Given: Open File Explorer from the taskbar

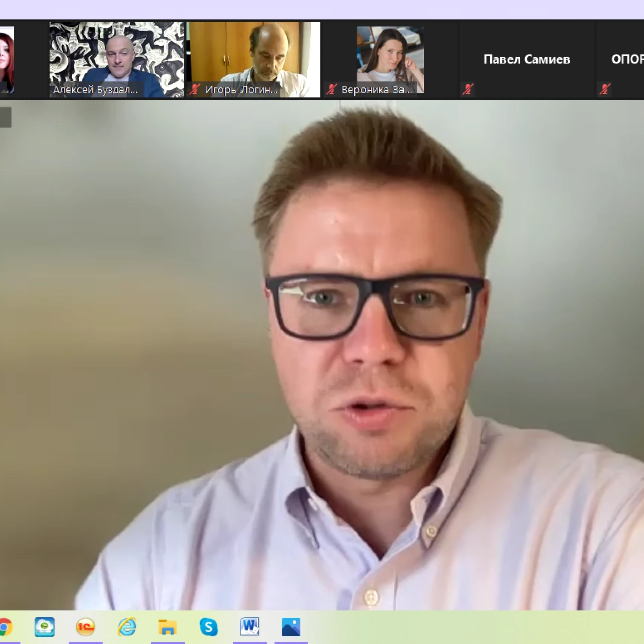Looking at the screenshot, I should pos(168,627).
